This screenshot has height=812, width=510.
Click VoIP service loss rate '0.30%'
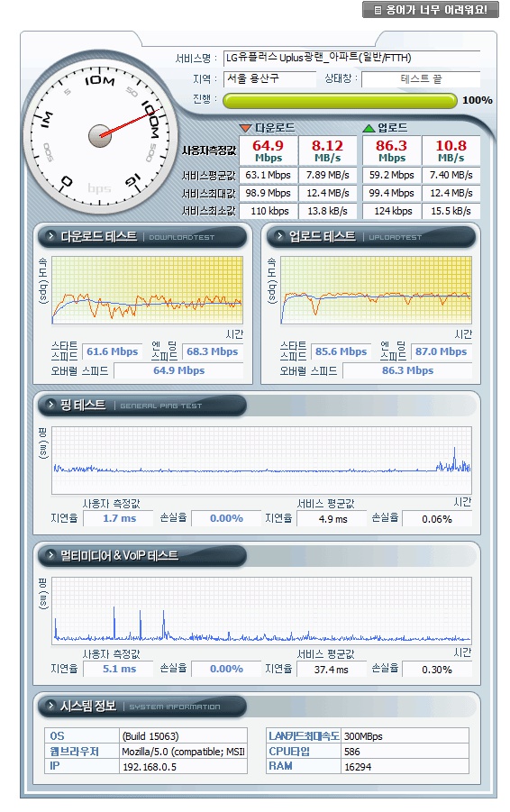(x=437, y=670)
